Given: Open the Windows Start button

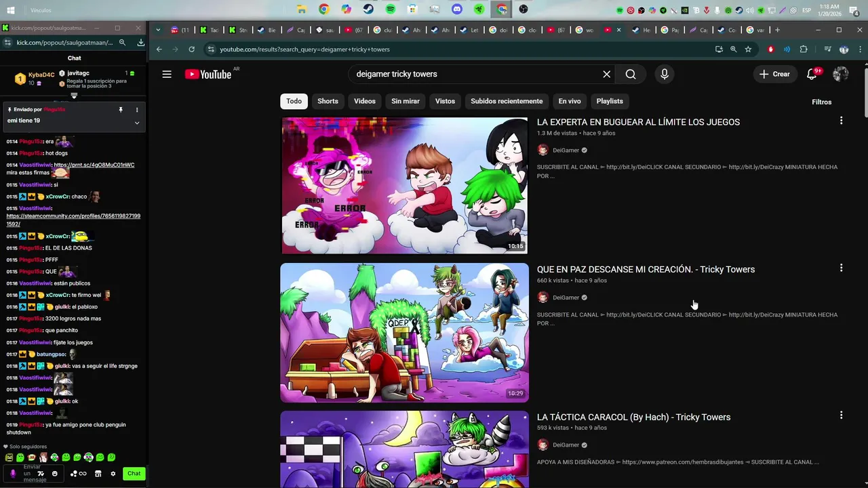Looking at the screenshot, I should [11, 10].
